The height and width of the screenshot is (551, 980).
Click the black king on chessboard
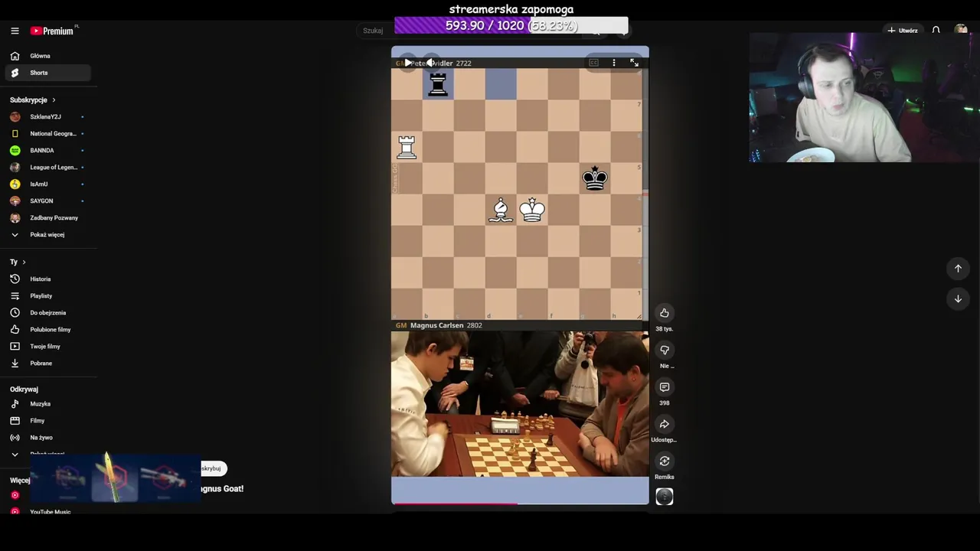595,178
